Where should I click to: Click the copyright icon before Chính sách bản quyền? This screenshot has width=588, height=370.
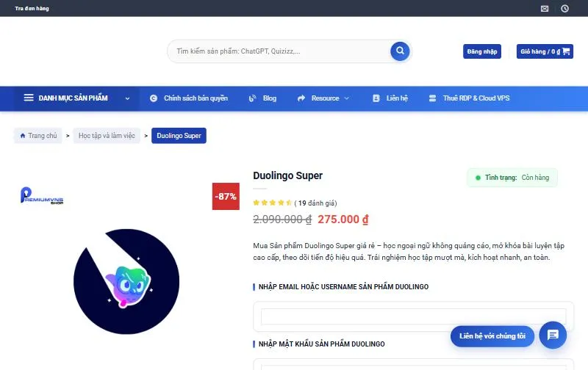pyautogui.click(x=154, y=98)
